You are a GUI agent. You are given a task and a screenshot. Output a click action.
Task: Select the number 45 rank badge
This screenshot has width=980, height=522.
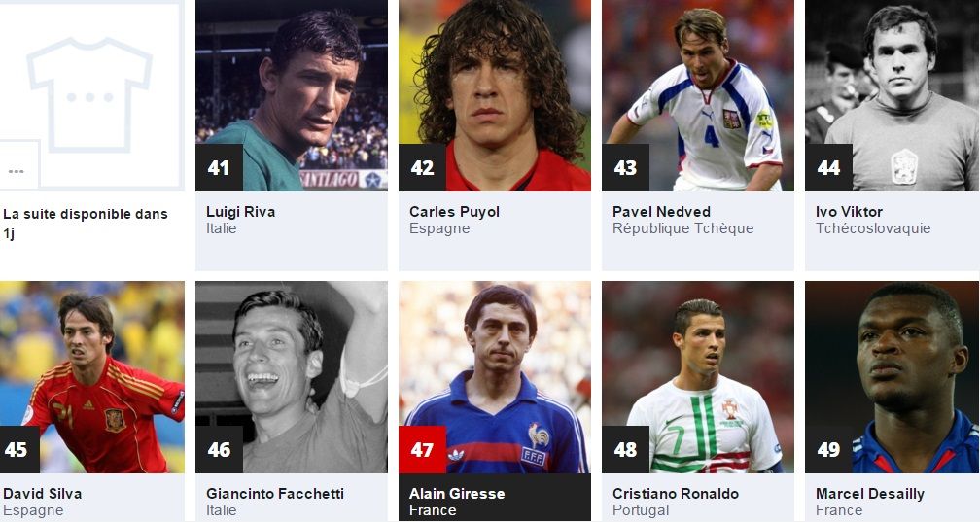click(17, 449)
